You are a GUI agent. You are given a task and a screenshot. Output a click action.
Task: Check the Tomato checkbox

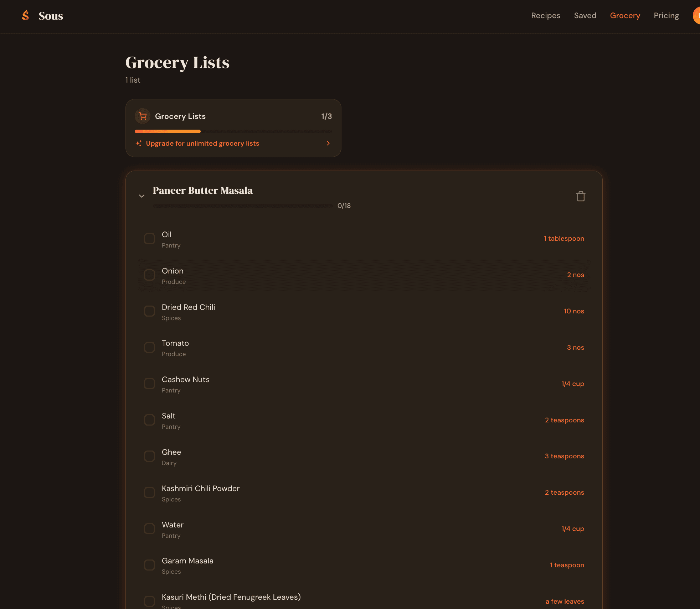(x=149, y=347)
